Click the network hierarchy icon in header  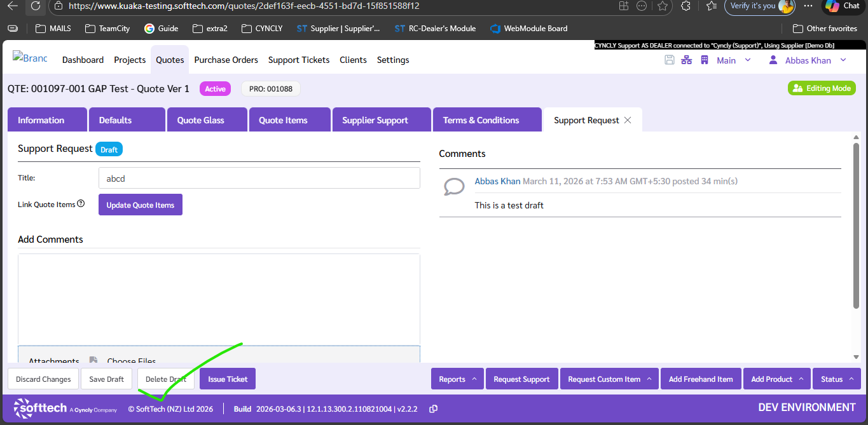686,60
